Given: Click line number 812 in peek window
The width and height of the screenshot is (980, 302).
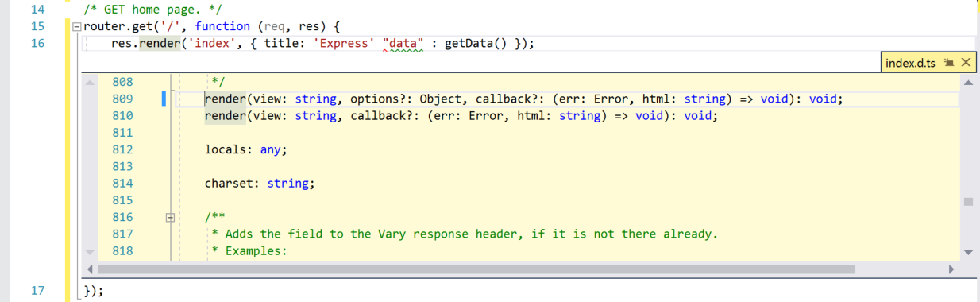Looking at the screenshot, I should click(x=122, y=149).
